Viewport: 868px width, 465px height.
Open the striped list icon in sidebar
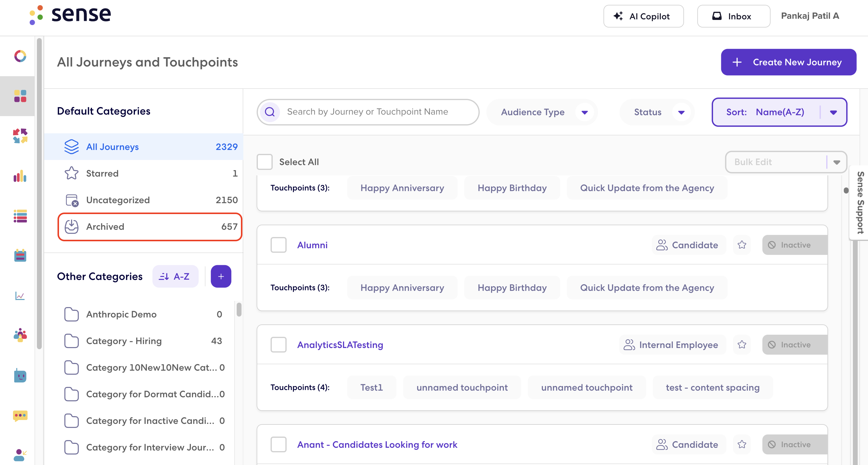[20, 216]
